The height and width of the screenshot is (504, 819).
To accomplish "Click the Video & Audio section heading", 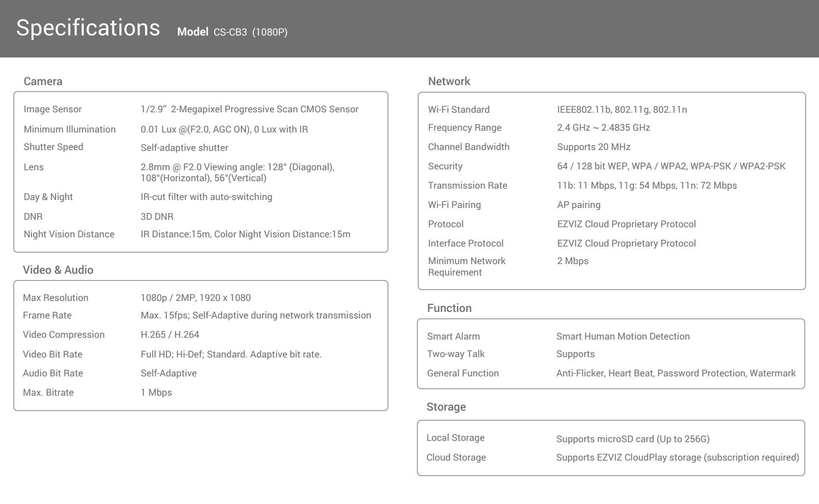I will coord(58,270).
